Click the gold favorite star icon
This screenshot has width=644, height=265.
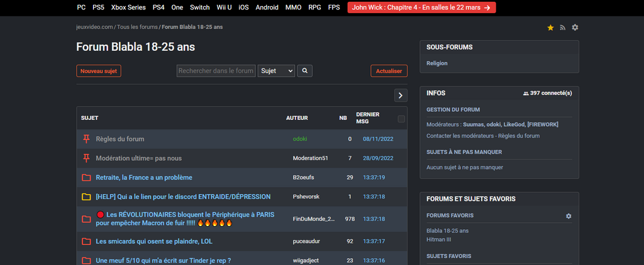tap(550, 28)
